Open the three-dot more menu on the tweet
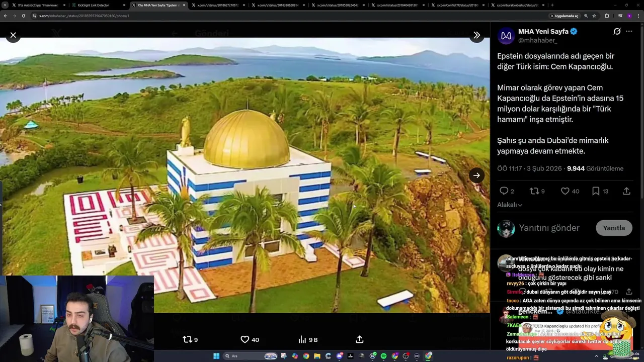Screen dimensions: 644x362 [x=629, y=31]
